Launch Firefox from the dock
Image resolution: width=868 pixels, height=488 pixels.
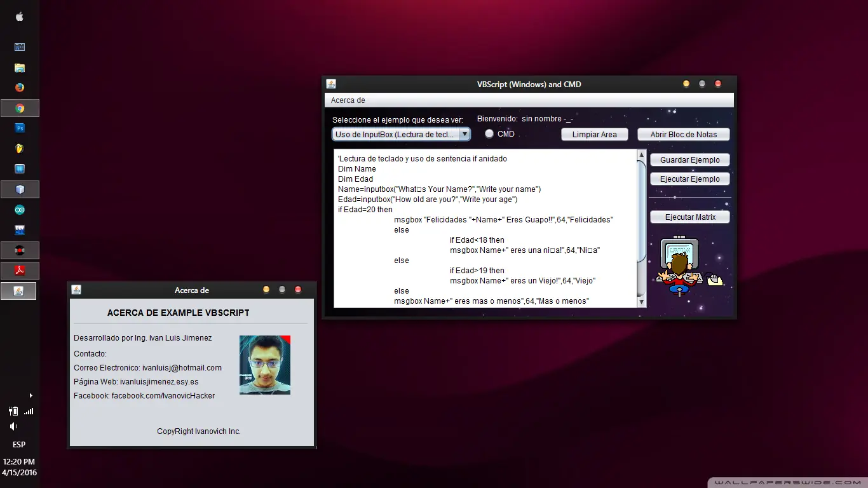point(20,88)
